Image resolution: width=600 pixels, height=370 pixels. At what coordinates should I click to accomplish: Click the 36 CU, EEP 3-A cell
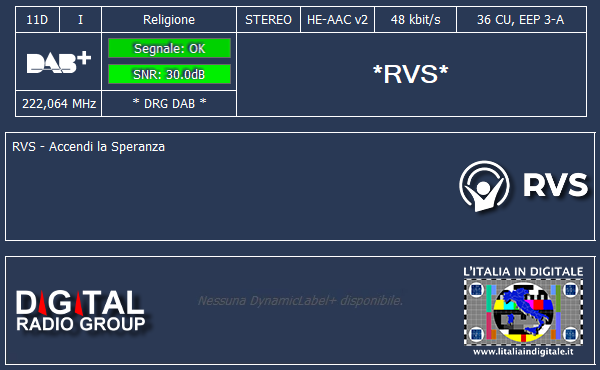(521, 20)
